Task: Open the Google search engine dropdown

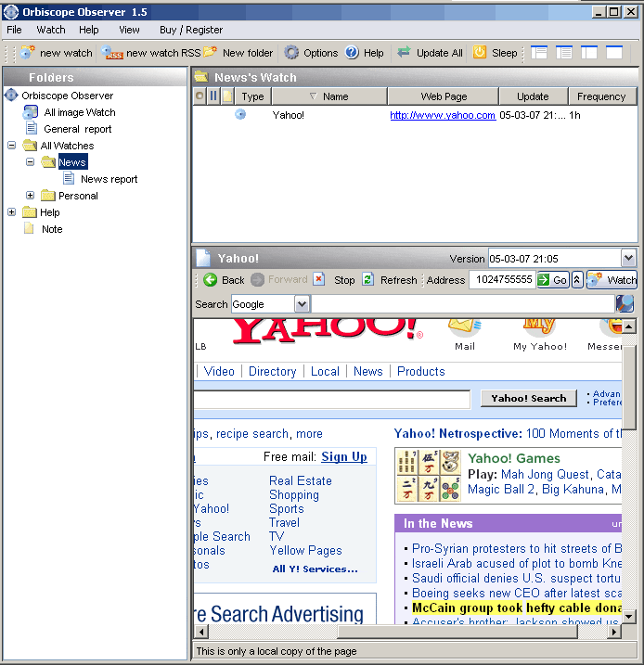Action: [x=302, y=304]
